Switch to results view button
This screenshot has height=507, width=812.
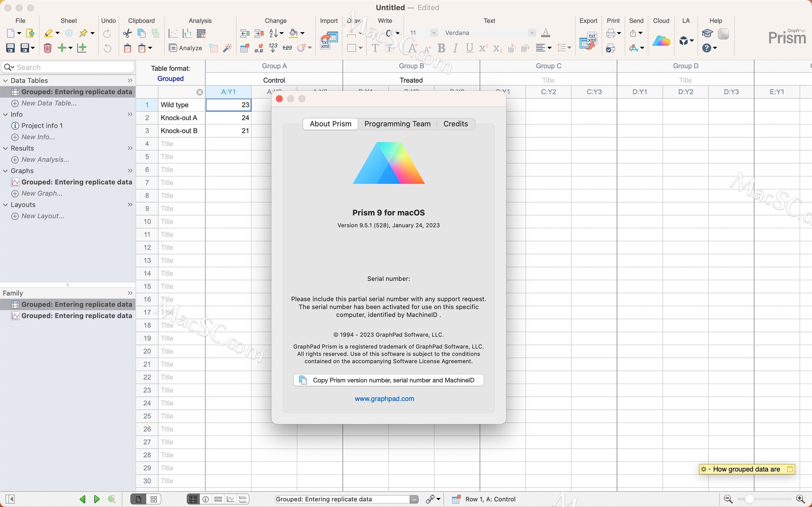[x=218, y=499]
